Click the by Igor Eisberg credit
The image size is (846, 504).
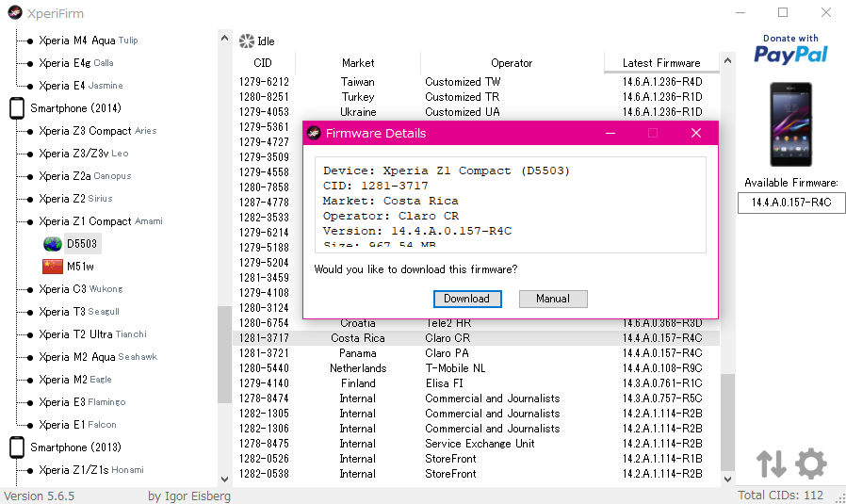point(189,496)
